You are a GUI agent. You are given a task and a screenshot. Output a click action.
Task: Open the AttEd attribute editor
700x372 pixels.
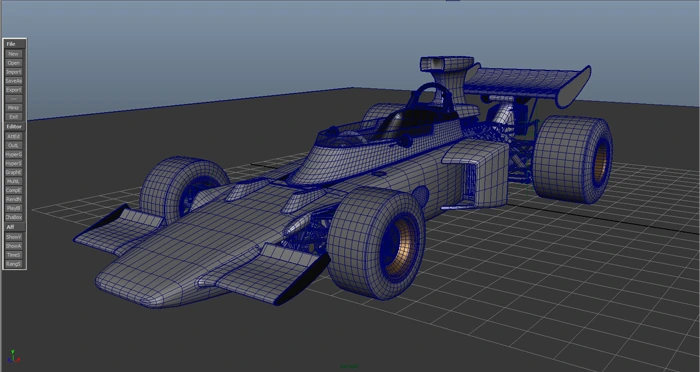click(x=13, y=136)
